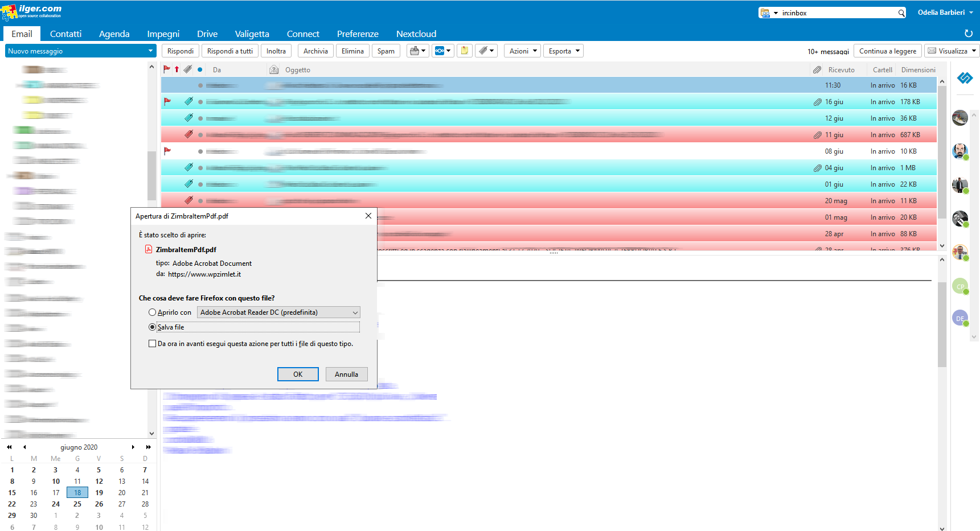The width and height of the screenshot is (980, 531).
Task: Go to next year in mini calendar
Action: (149, 447)
